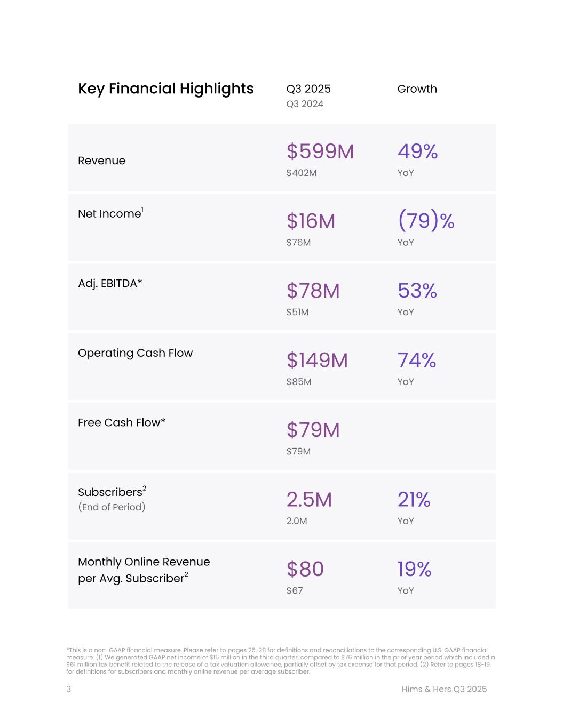Select the Net Income row label
This screenshot has width=563, height=728.
pos(110,214)
